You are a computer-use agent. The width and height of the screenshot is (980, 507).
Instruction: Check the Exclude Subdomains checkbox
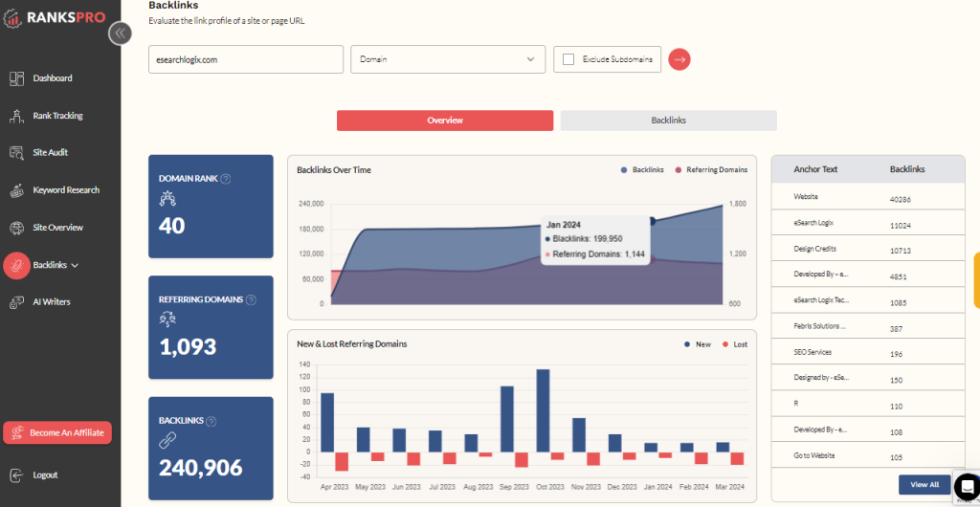click(x=568, y=59)
